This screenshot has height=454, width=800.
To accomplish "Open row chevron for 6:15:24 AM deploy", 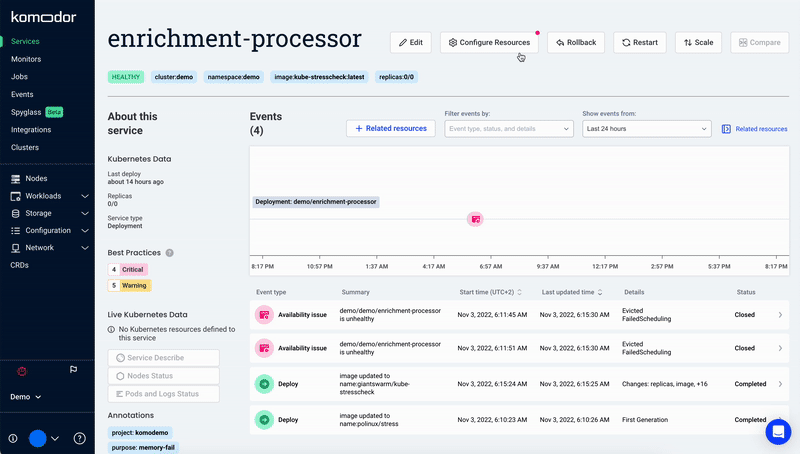I will click(x=780, y=384).
